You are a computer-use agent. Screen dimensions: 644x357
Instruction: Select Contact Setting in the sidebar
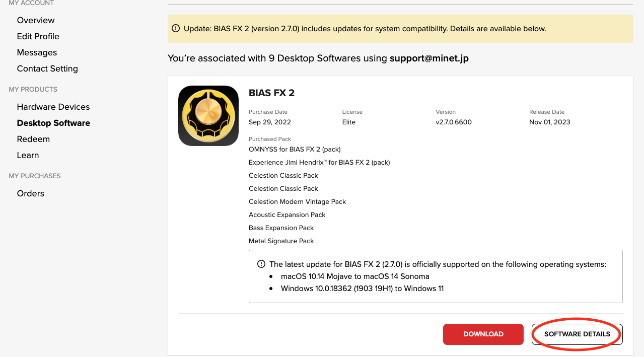click(x=47, y=68)
